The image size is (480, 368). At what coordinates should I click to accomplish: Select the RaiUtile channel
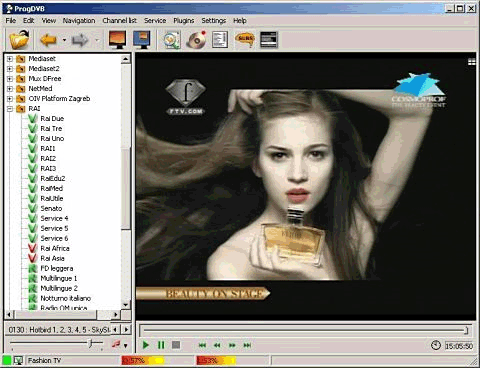click(52, 199)
